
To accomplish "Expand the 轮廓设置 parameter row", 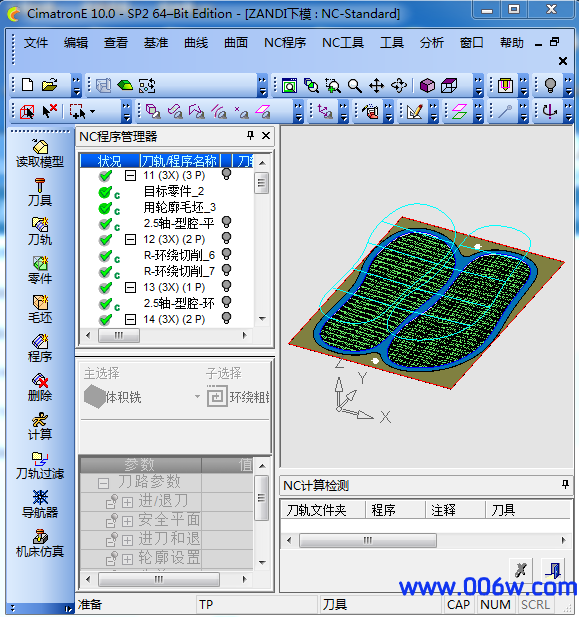I will point(127,559).
